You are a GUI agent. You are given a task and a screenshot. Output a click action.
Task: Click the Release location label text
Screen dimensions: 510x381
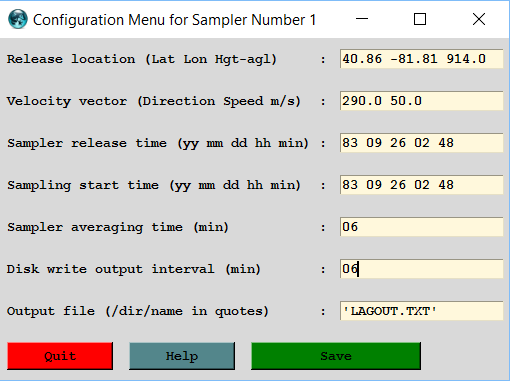[142, 59]
